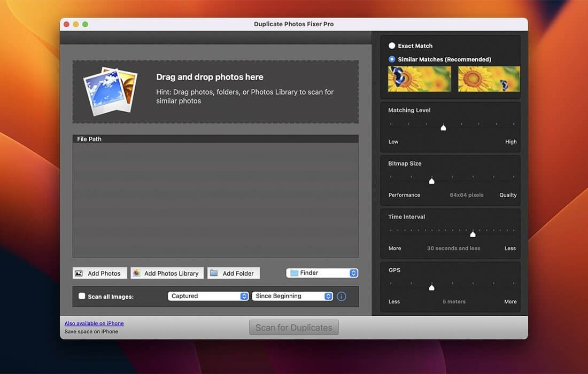588x374 pixels.
Task: Adjust the GPS distance slider
Action: (431, 287)
